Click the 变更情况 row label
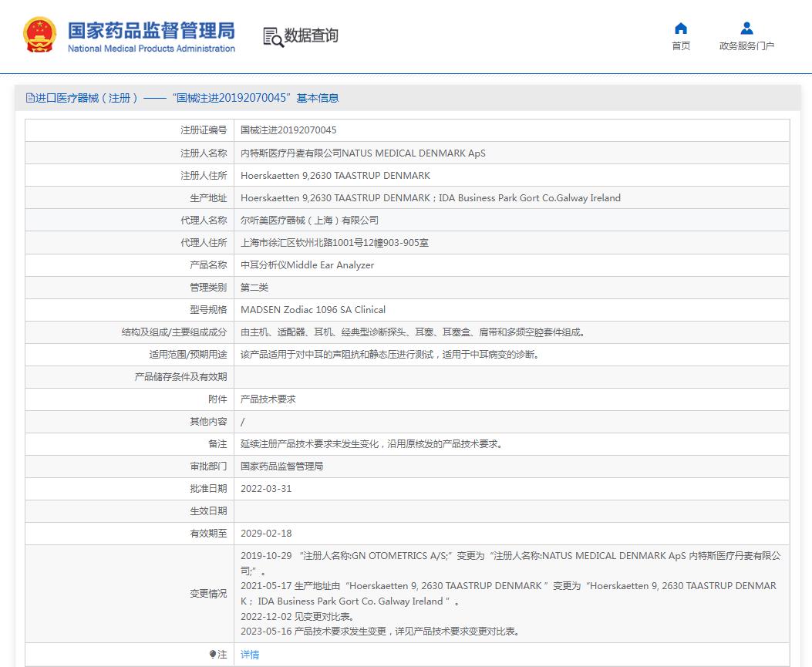Screen dimensions: 812x667 point(208,594)
